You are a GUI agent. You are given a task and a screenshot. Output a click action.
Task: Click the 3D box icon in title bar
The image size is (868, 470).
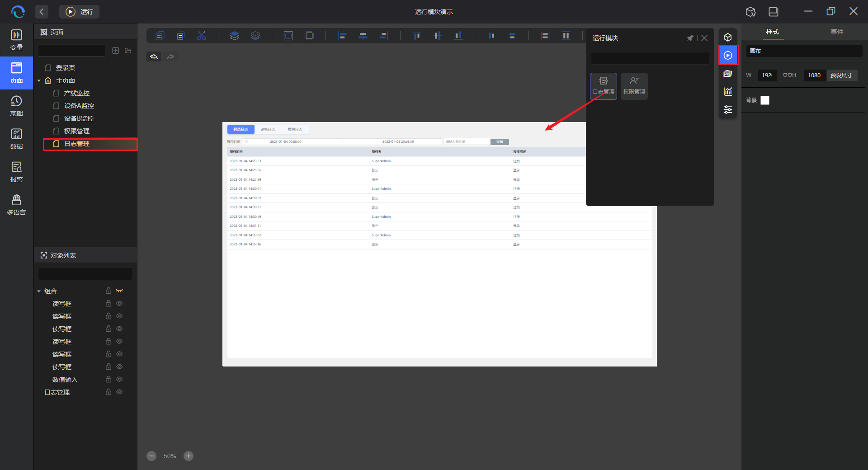point(751,12)
